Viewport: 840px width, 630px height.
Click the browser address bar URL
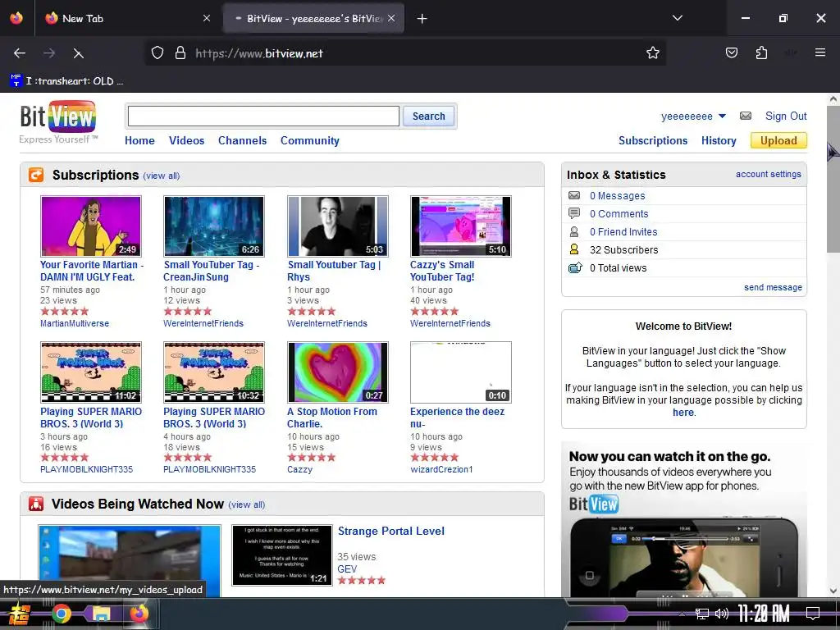(258, 53)
